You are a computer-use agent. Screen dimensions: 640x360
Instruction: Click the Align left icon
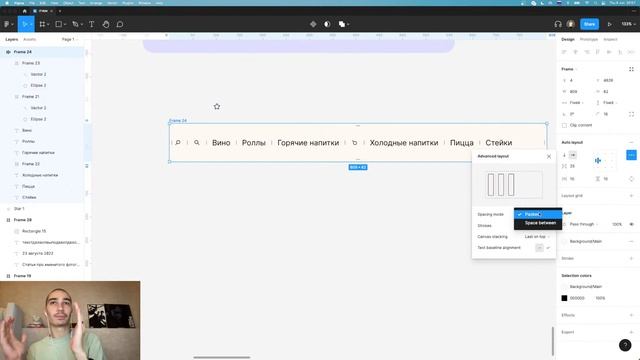point(564,52)
